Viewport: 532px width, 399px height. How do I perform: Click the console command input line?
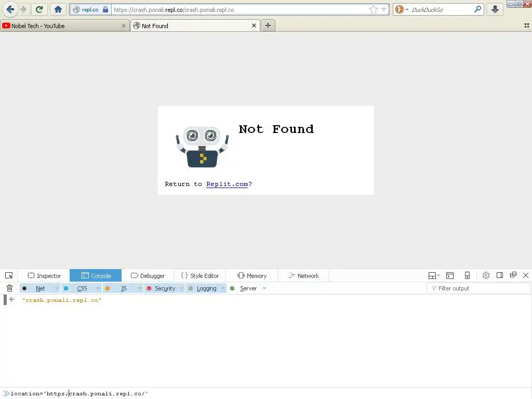click(x=266, y=394)
